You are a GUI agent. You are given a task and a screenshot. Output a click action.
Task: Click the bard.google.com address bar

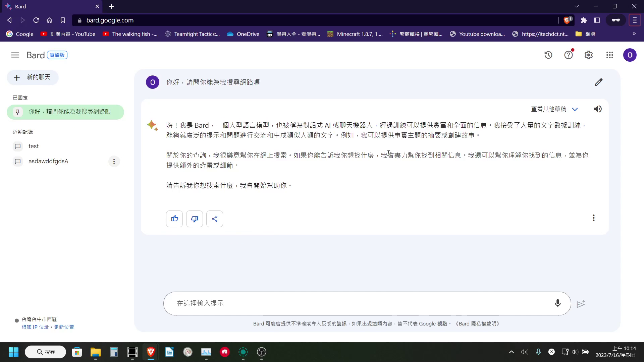(315, 20)
